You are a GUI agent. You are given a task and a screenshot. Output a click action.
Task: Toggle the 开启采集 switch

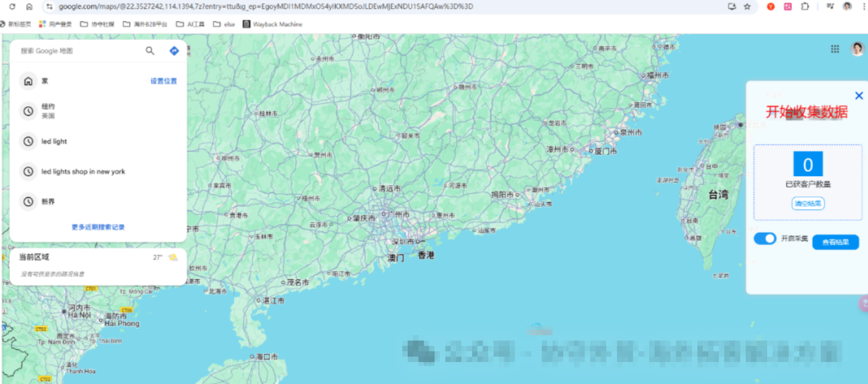[765, 239]
